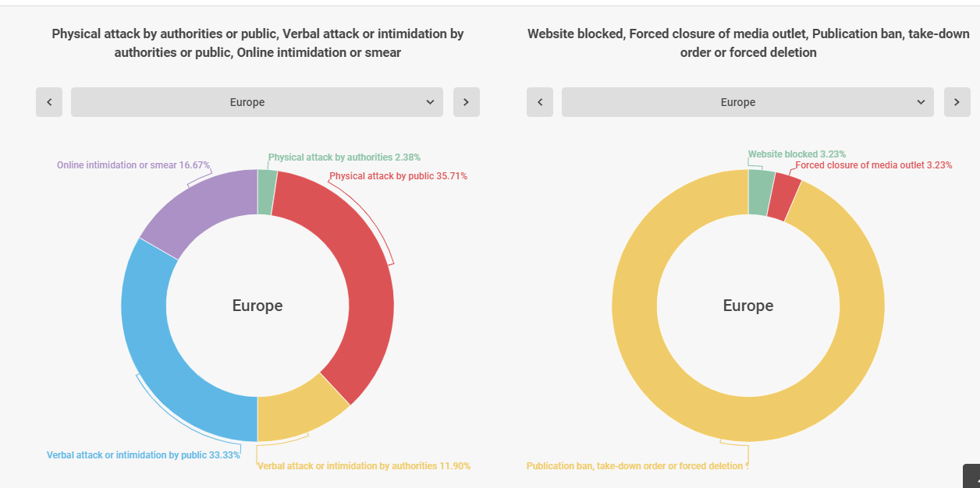Select green Website blocked slice
This screenshot has height=488, width=980.
(760, 192)
